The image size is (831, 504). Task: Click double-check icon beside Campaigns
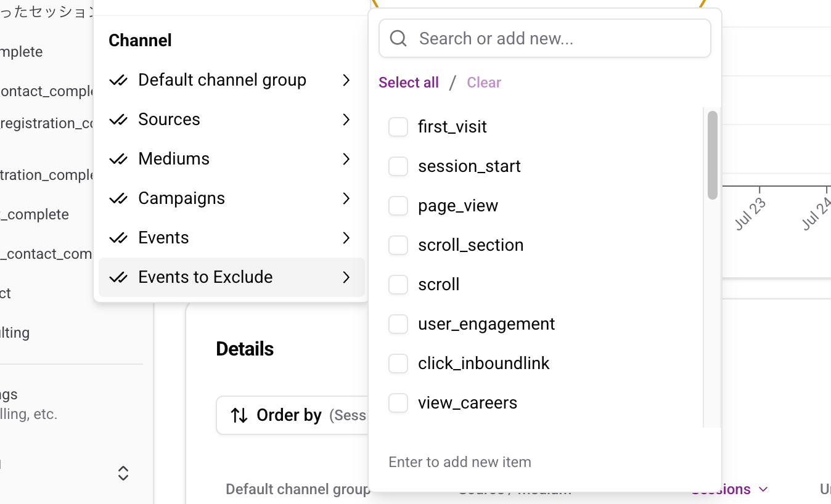118,198
